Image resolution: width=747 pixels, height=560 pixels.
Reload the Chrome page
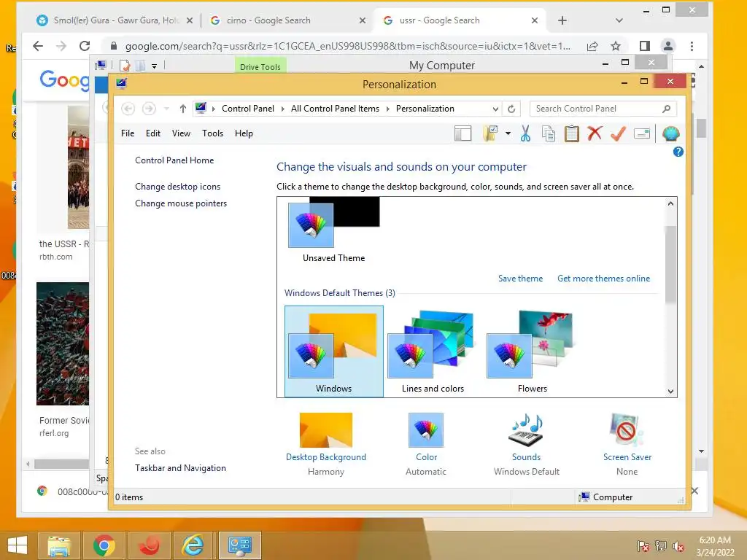click(x=85, y=46)
